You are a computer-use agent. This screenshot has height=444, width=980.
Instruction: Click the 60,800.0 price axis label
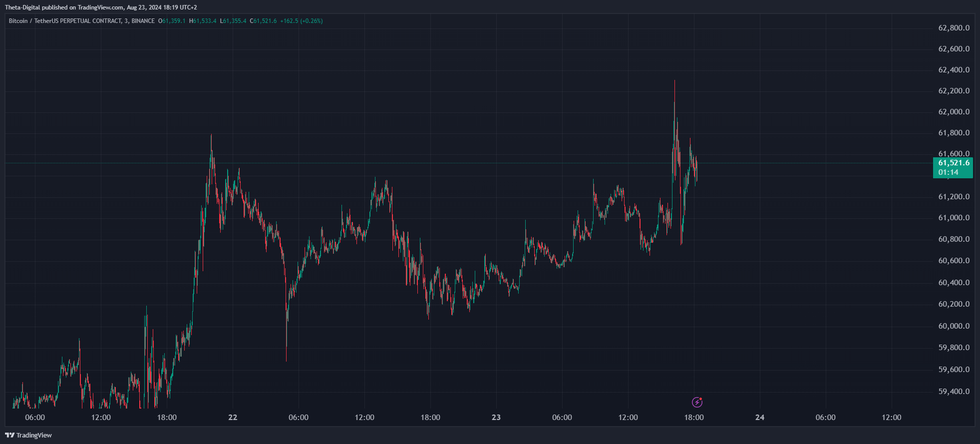tap(954, 239)
